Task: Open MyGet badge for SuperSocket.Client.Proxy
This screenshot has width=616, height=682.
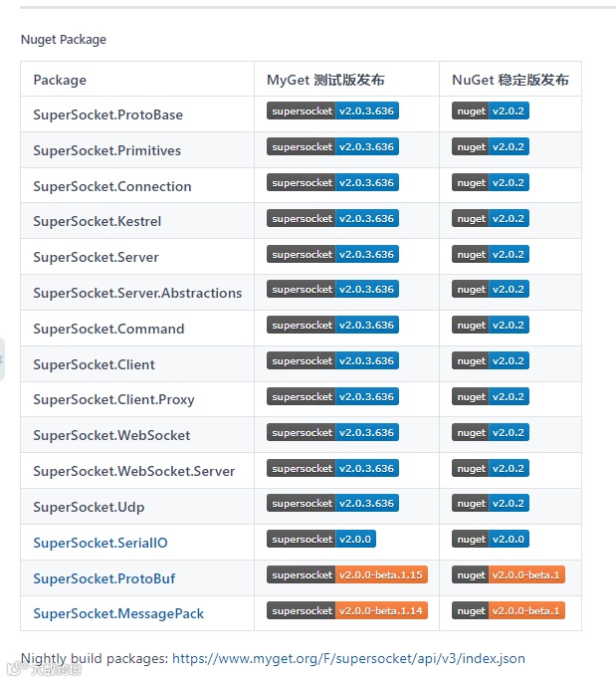Action: 332,397
